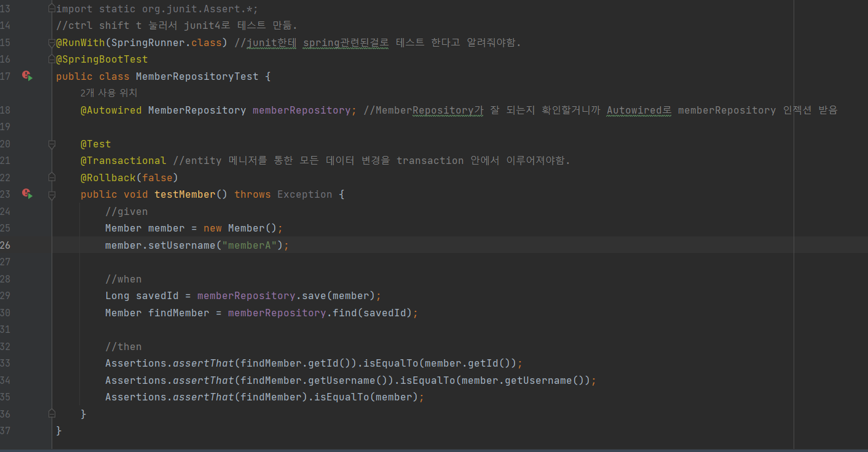Image resolution: width=868 pixels, height=452 pixels.
Task: Click the closing brace on line 37
Action: tap(59, 431)
